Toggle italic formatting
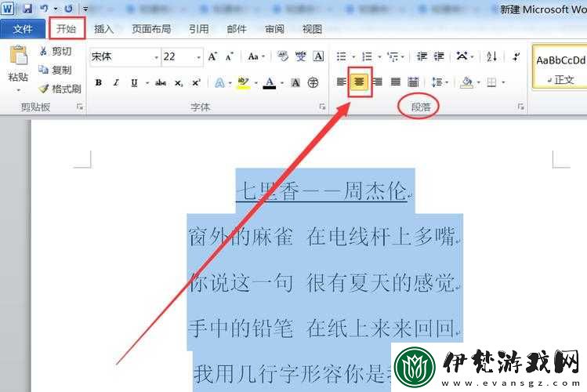Screen dimensions: 587x392 click(x=116, y=82)
